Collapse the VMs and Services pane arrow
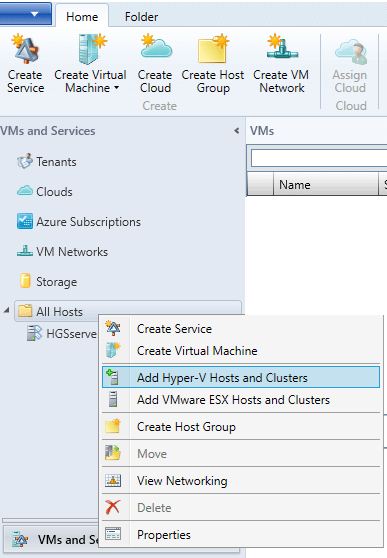This screenshot has width=387, height=558. coord(236,131)
